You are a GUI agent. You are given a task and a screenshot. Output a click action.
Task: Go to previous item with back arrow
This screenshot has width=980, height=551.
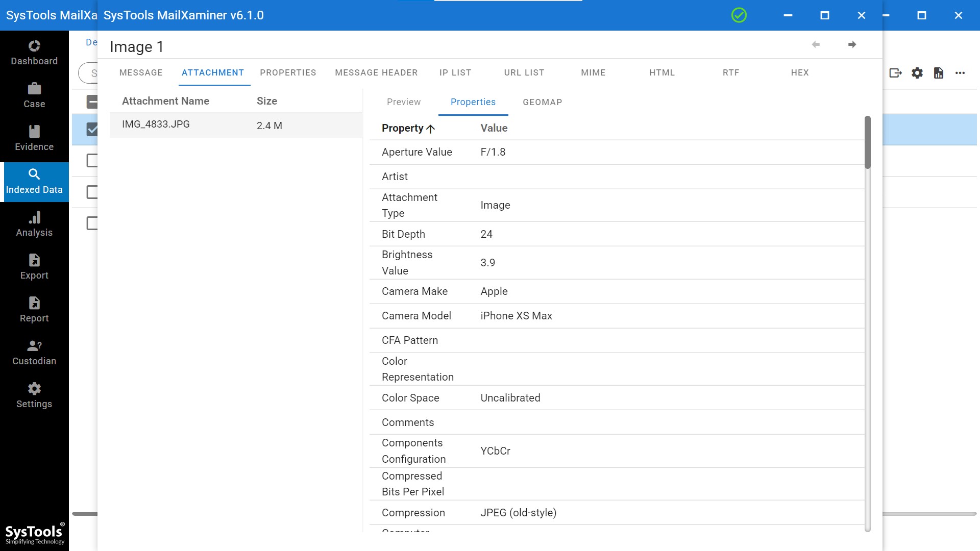816,44
